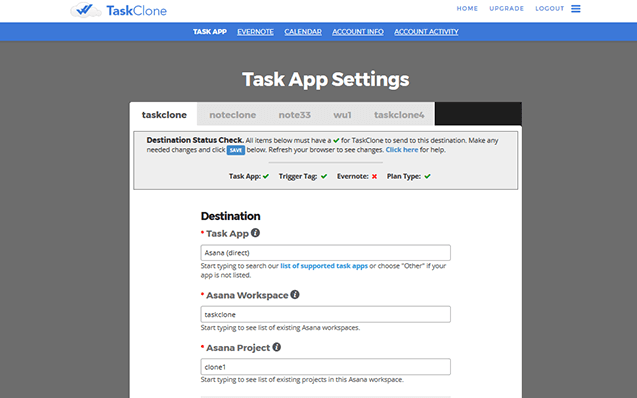Click the green check next to Task App status

[x=266, y=176]
